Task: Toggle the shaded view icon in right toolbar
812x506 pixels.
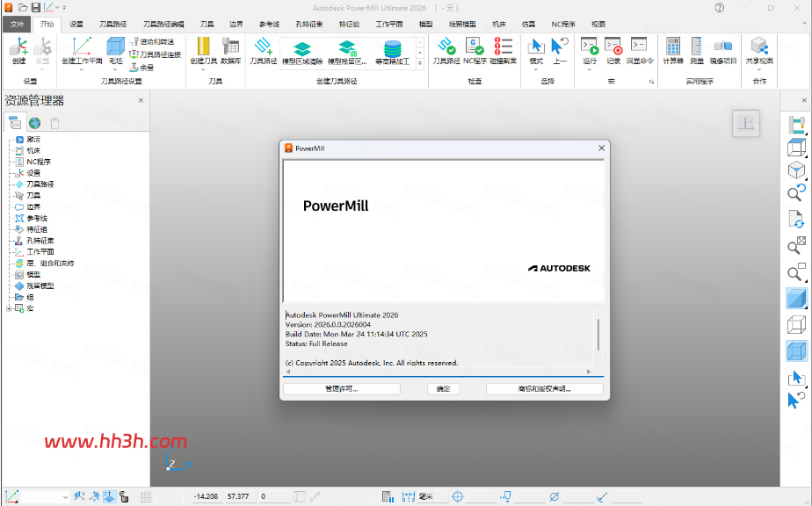Action: point(796,299)
